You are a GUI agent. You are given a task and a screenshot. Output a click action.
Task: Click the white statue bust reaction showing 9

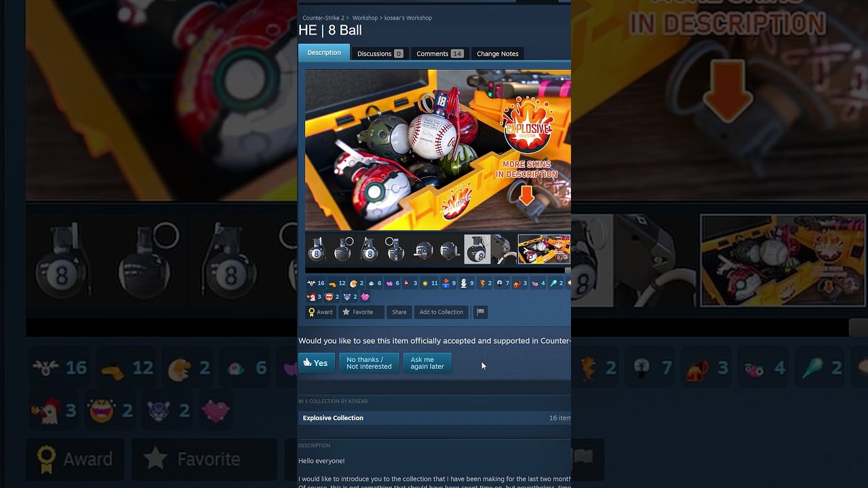click(x=467, y=283)
